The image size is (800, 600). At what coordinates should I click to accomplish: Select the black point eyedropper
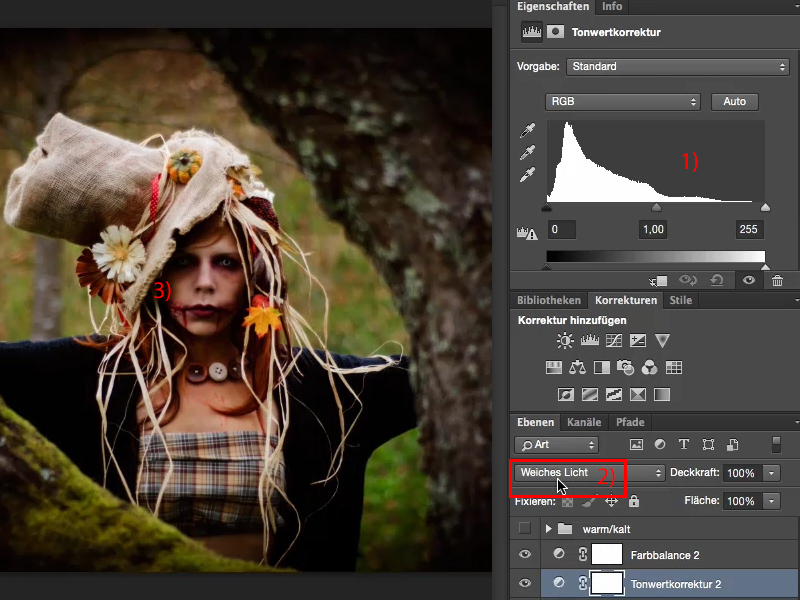527,131
